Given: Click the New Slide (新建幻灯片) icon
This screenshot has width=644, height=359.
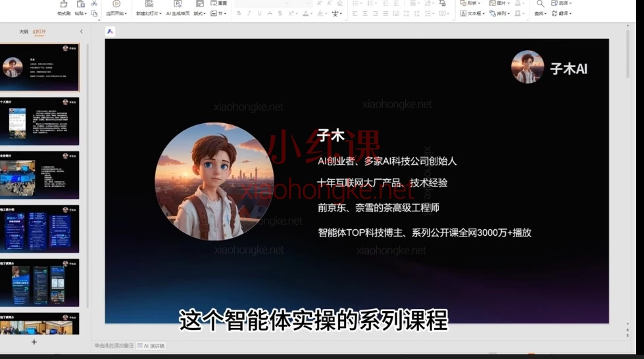Looking at the screenshot, I should point(149,4).
